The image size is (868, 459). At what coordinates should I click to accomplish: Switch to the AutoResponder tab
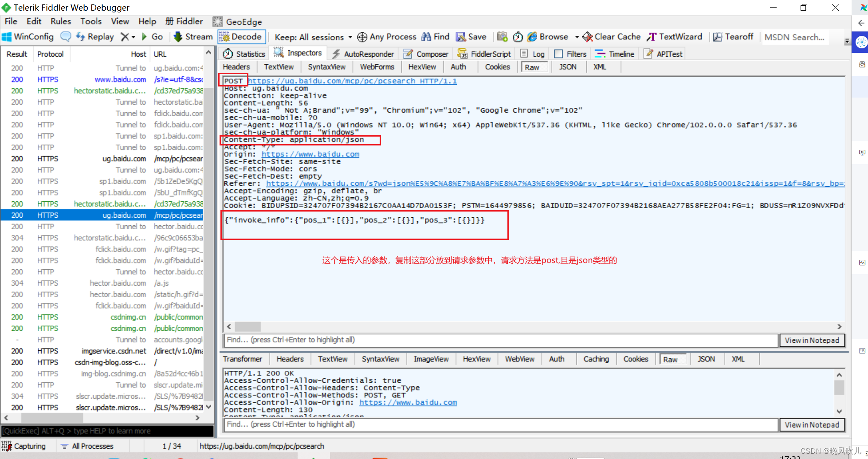(363, 54)
